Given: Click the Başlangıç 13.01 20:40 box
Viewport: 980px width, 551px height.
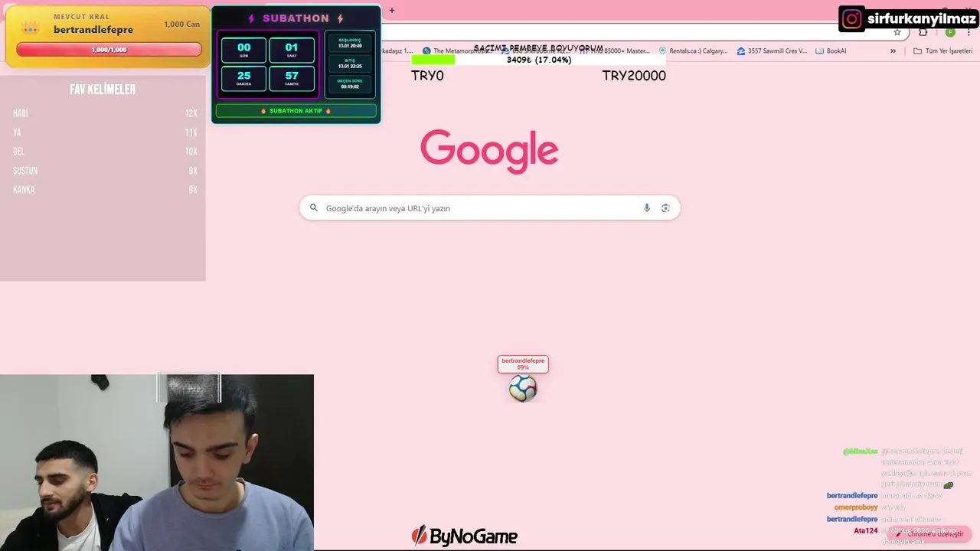Looking at the screenshot, I should coord(350,44).
